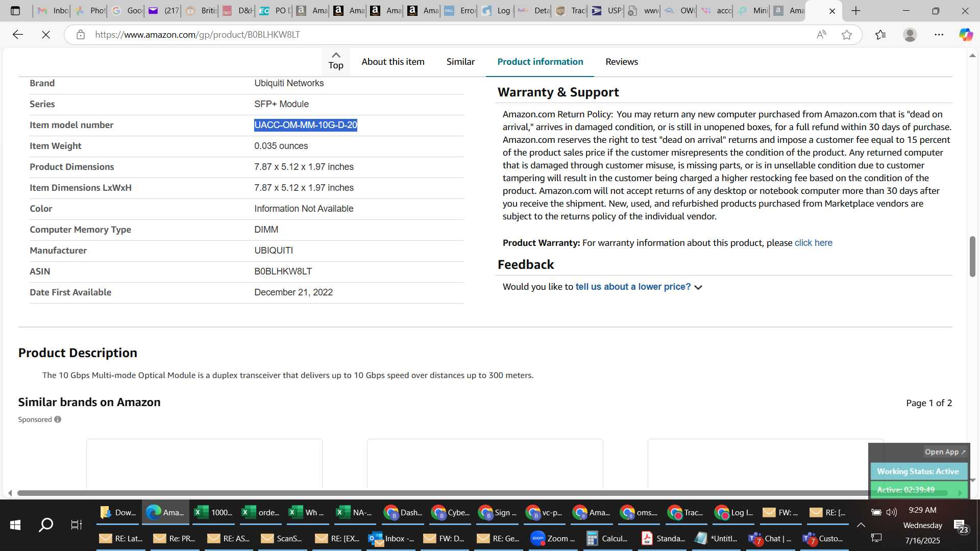Open the 'RE: Lat...' email taskbar item

[x=120, y=539]
